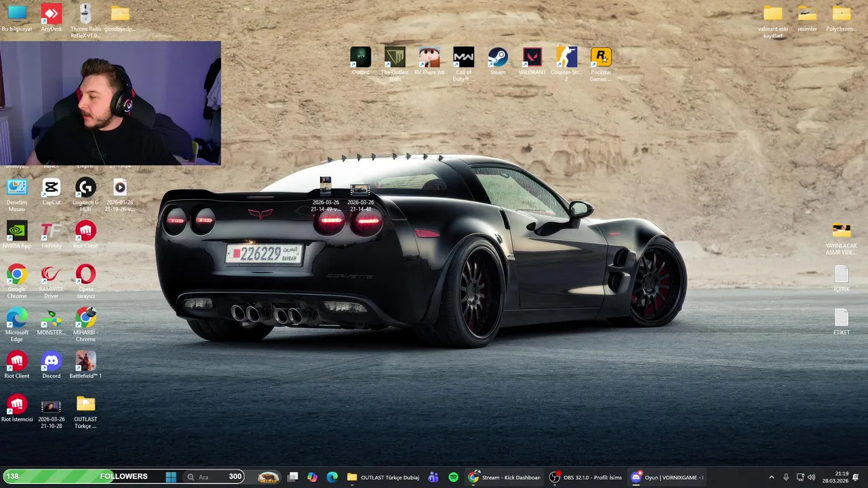Image resolution: width=868 pixels, height=488 pixels.
Task: Select 2026-03-26 21-14-48 file on desktop
Action: (x=360, y=198)
